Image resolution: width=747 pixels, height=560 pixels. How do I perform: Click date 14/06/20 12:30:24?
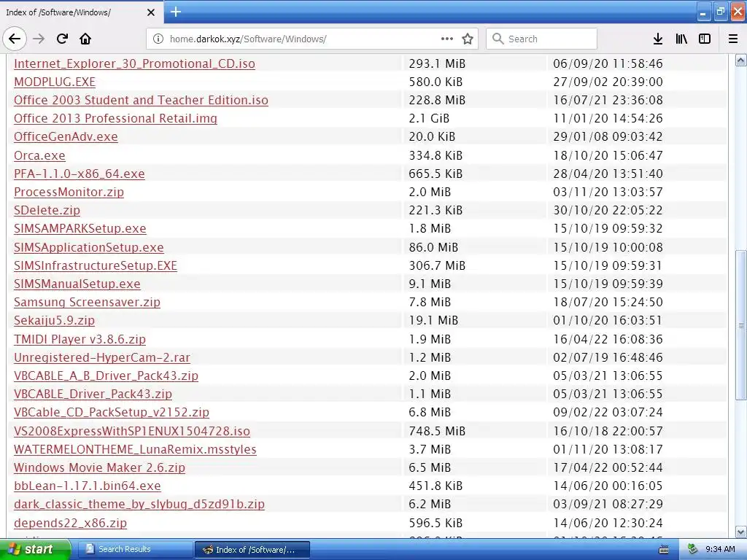pos(608,524)
